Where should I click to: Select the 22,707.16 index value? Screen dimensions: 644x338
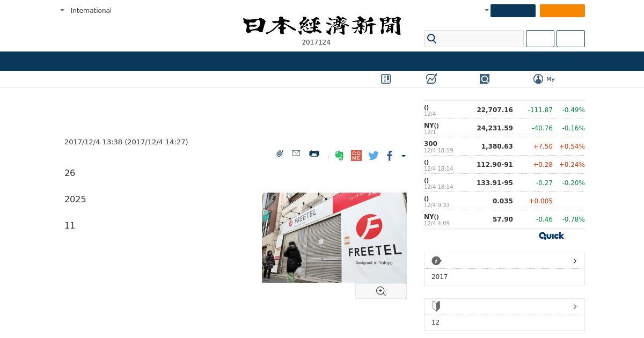(x=495, y=110)
